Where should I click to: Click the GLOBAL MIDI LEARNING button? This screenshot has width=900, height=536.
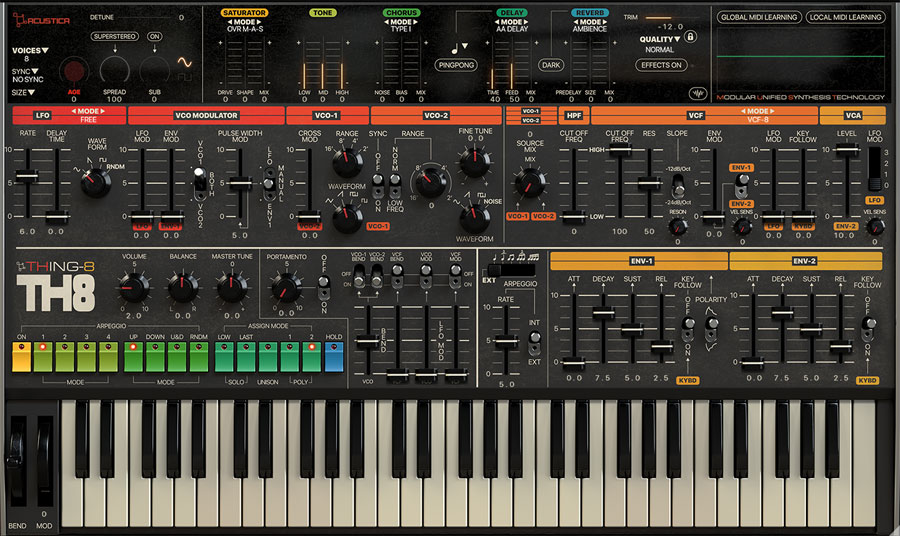click(759, 17)
